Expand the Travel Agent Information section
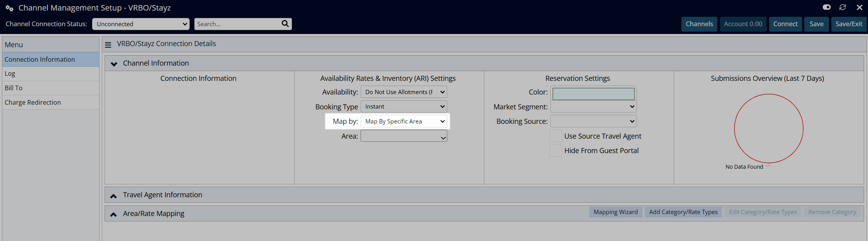Image resolution: width=868 pixels, height=241 pixels. 114,196
